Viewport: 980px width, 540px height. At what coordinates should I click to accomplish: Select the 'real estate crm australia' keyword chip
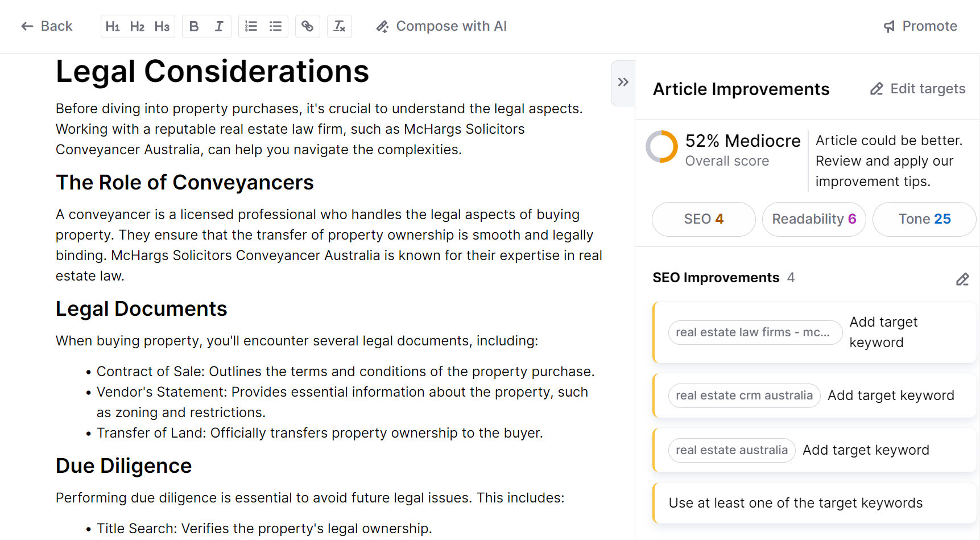pos(744,395)
